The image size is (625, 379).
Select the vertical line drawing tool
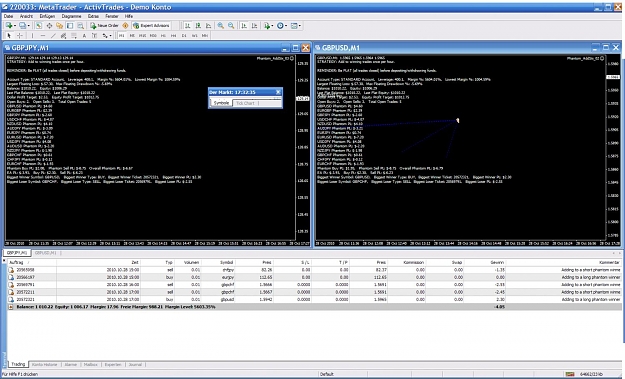(32, 35)
